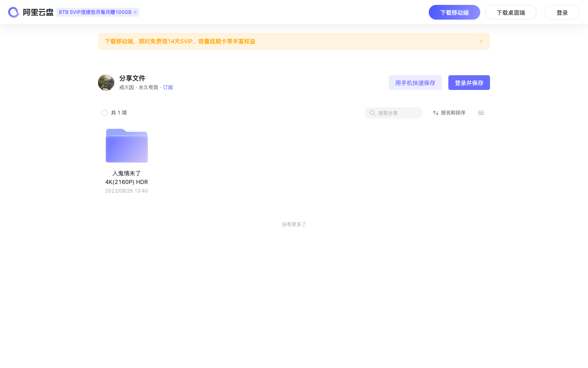Viewport: 588px width, 368px height.
Task: Click the » arrow on the SVIP badge
Action: click(135, 12)
